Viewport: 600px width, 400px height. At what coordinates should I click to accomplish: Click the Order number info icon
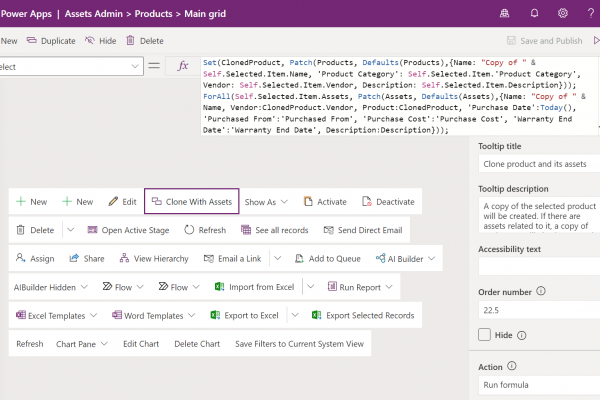click(x=540, y=291)
